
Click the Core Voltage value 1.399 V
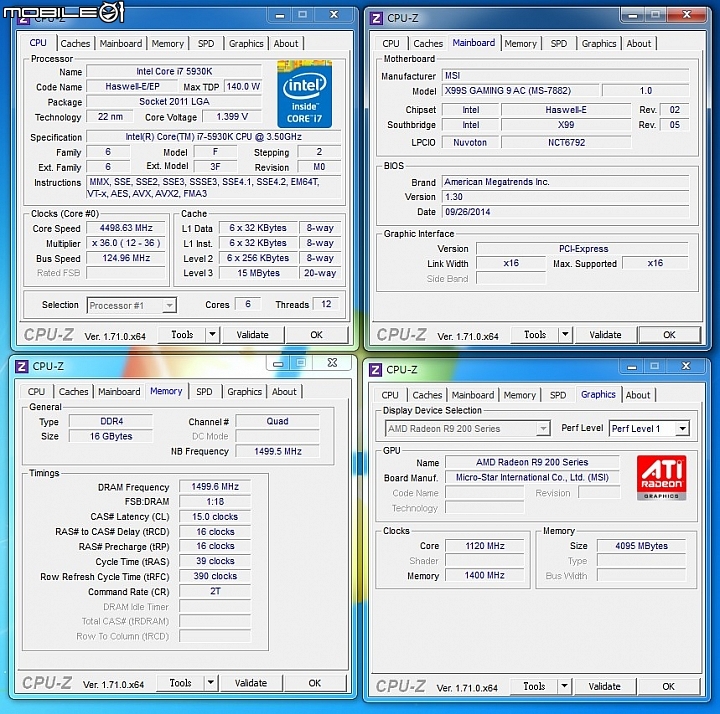232,117
